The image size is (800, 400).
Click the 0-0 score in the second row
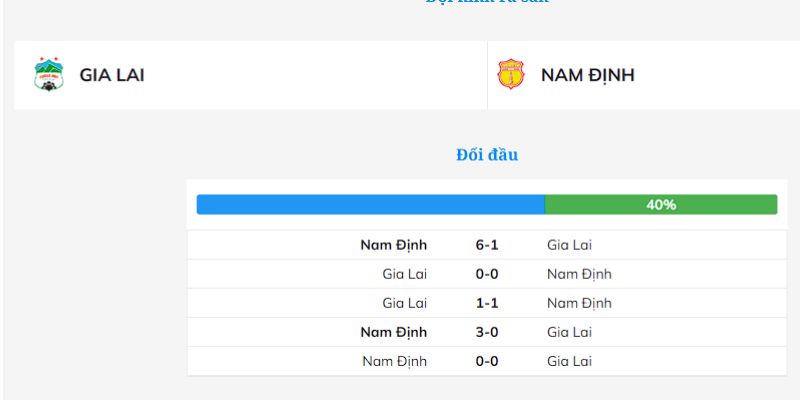click(487, 274)
